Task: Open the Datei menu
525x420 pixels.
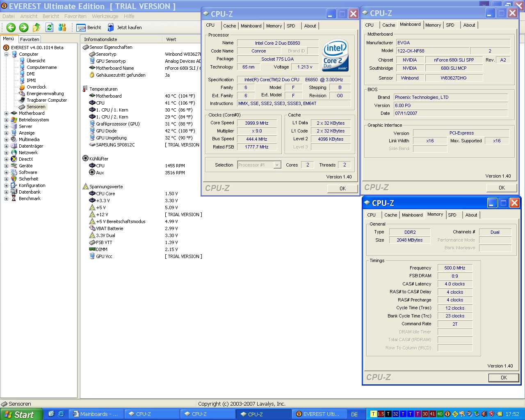Action: point(9,16)
